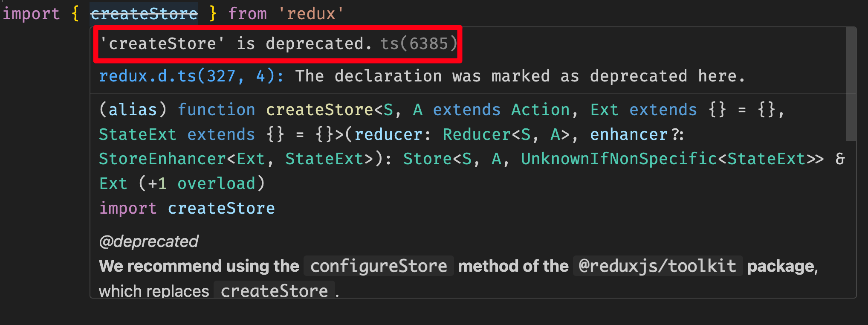This screenshot has height=325, width=868.
Task: Click the enhancer optional parameter name
Action: (x=629, y=134)
